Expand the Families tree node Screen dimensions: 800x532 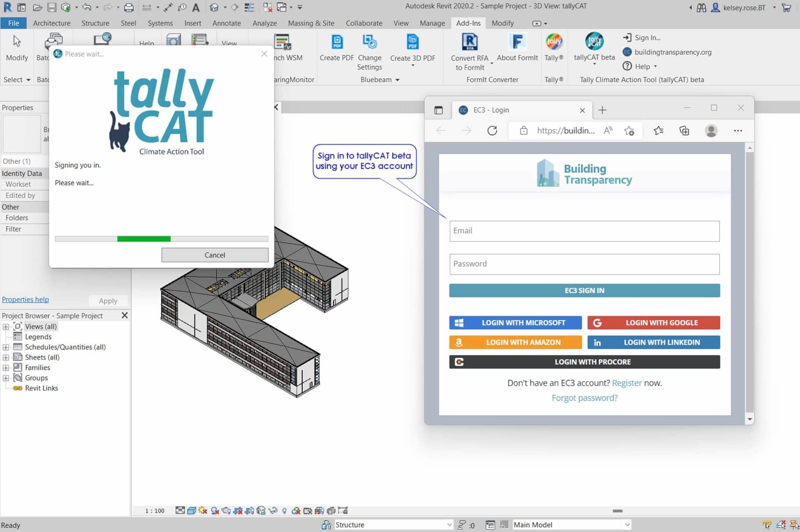(6, 368)
